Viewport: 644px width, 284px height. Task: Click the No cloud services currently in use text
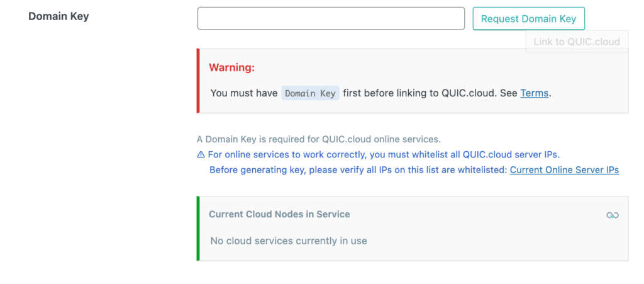click(x=289, y=241)
